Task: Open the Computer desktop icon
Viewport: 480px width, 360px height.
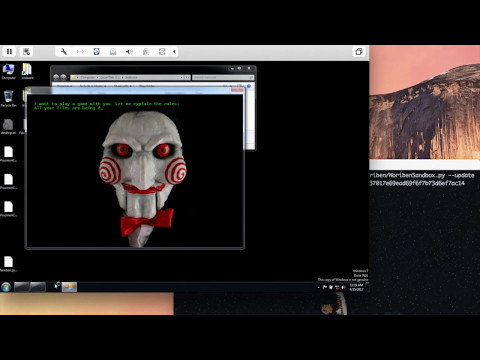Action: pyautogui.click(x=8, y=72)
